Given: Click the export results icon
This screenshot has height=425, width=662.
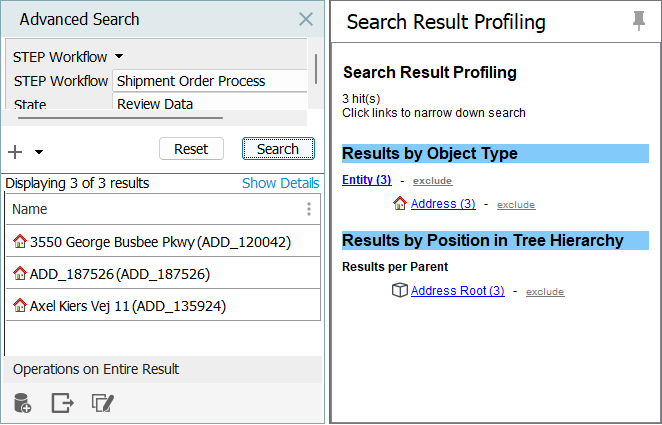Looking at the screenshot, I should (x=63, y=403).
